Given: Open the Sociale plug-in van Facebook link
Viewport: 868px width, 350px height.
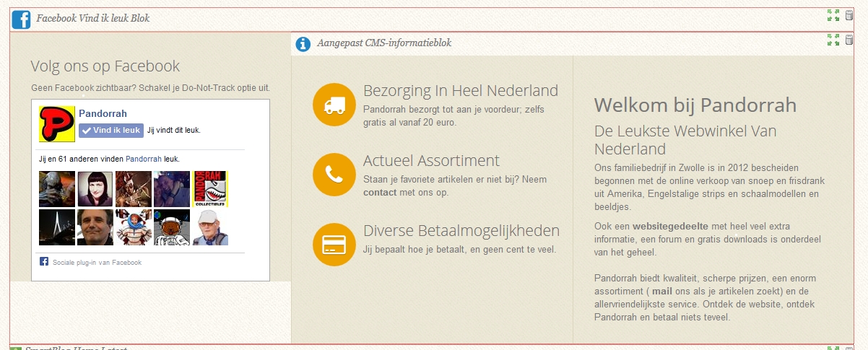Looking at the screenshot, I should (97, 263).
